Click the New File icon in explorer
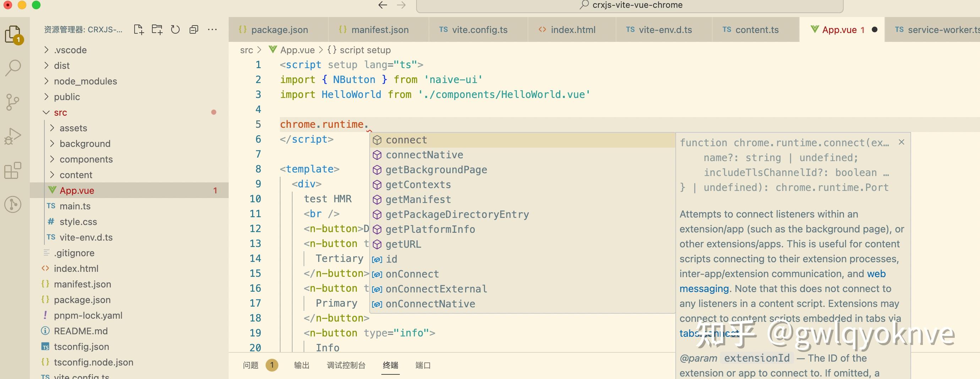 point(138,30)
